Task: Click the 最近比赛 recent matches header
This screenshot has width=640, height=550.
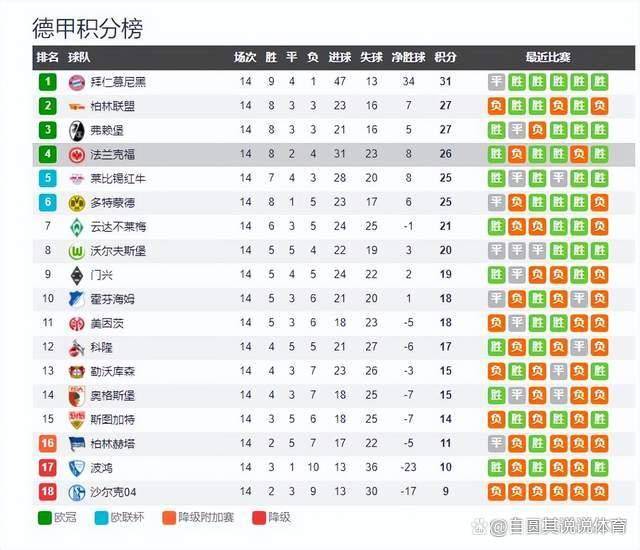Action: (x=548, y=57)
